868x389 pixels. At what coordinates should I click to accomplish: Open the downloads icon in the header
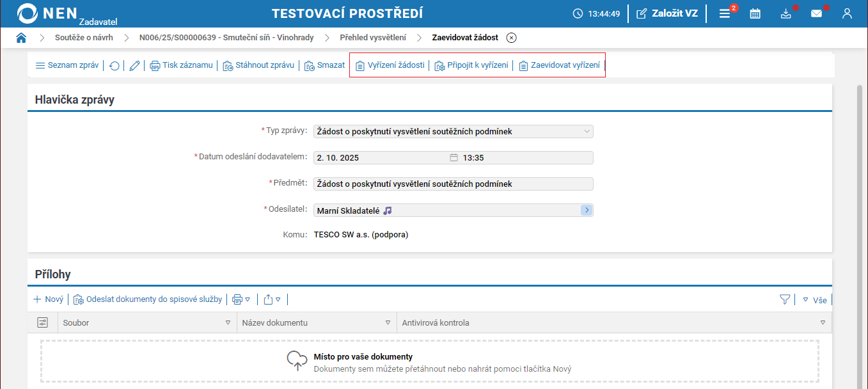pyautogui.click(x=786, y=13)
